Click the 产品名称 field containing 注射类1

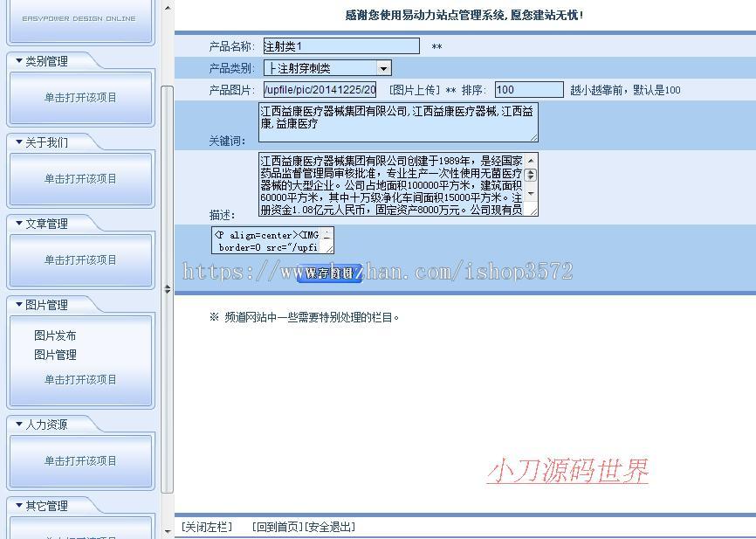pyautogui.click(x=342, y=45)
